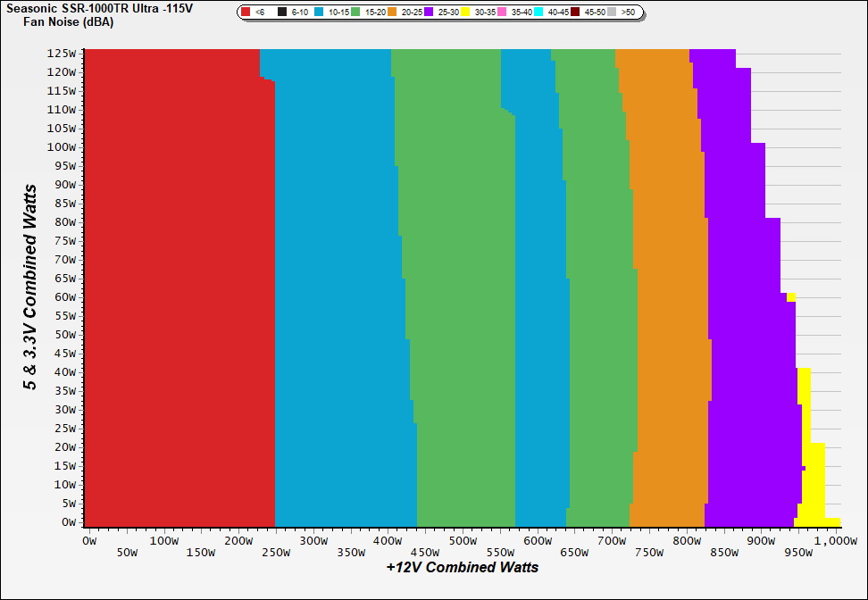Click the chart title 'Seasonic SSR-1000TR Ultra -115V'
868x600 pixels.
99,7
